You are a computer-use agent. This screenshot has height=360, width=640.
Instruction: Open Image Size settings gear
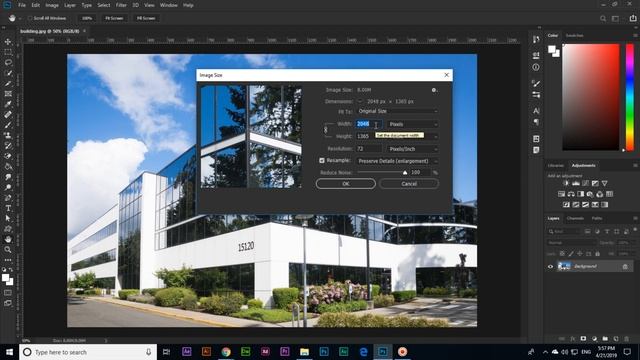pyautogui.click(x=434, y=90)
